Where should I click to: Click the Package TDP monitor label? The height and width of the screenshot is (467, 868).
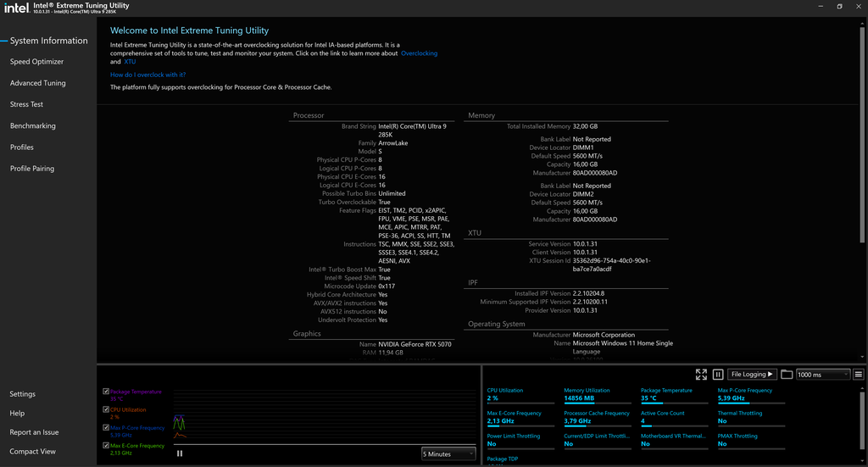502,459
